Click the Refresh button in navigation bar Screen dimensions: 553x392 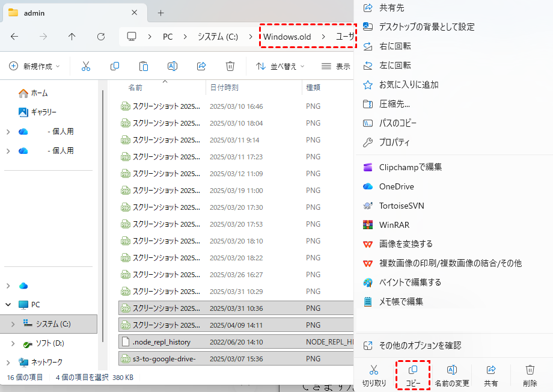pos(101,37)
